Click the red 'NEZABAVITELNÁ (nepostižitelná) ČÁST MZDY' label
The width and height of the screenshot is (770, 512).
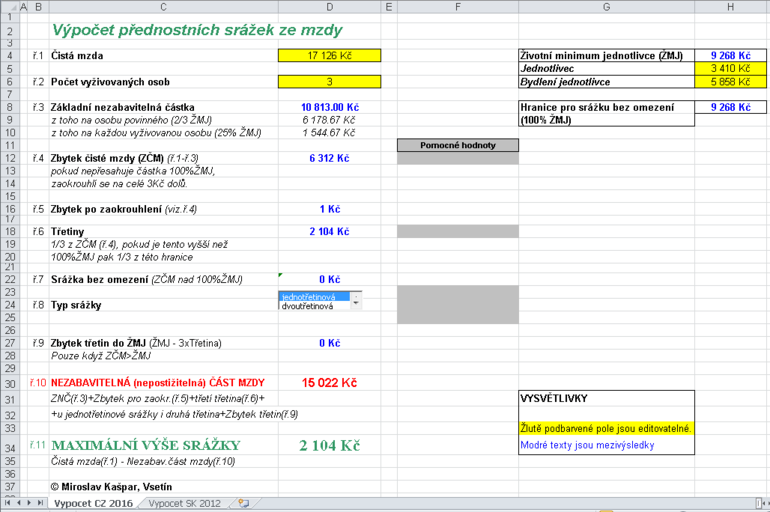tap(158, 383)
